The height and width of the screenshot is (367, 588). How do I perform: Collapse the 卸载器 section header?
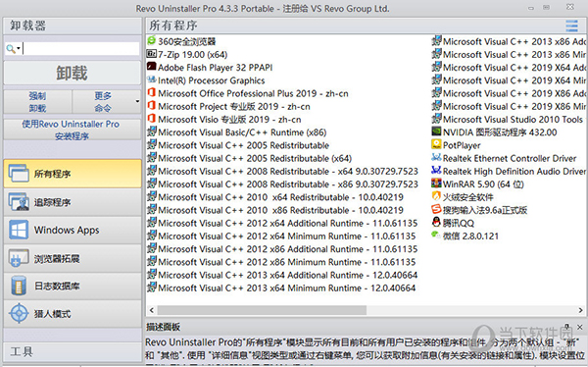73,26
